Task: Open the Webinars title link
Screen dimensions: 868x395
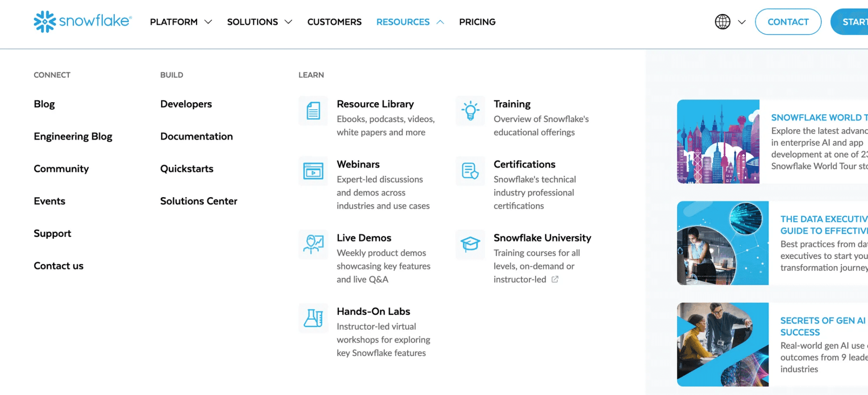Action: pos(358,165)
